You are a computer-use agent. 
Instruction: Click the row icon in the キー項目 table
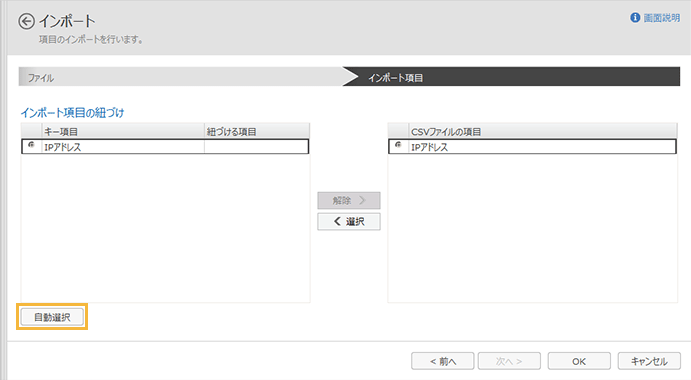(x=31, y=145)
